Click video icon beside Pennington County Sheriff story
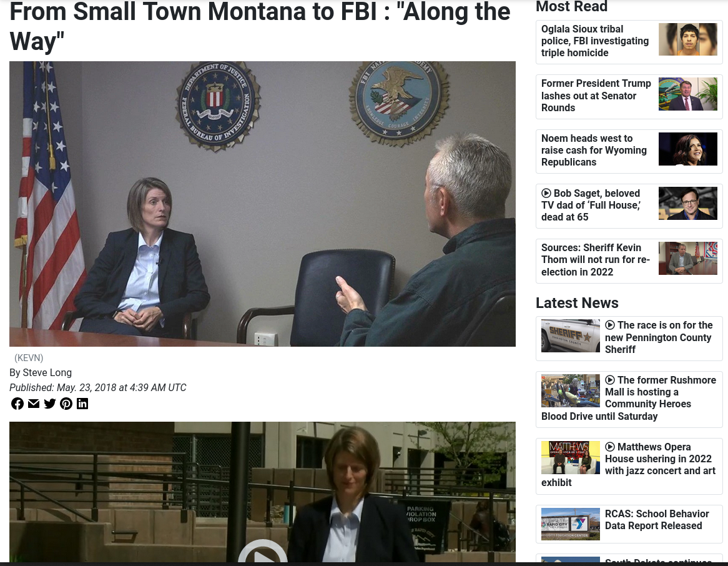The width and height of the screenshot is (728, 566). pos(610,325)
